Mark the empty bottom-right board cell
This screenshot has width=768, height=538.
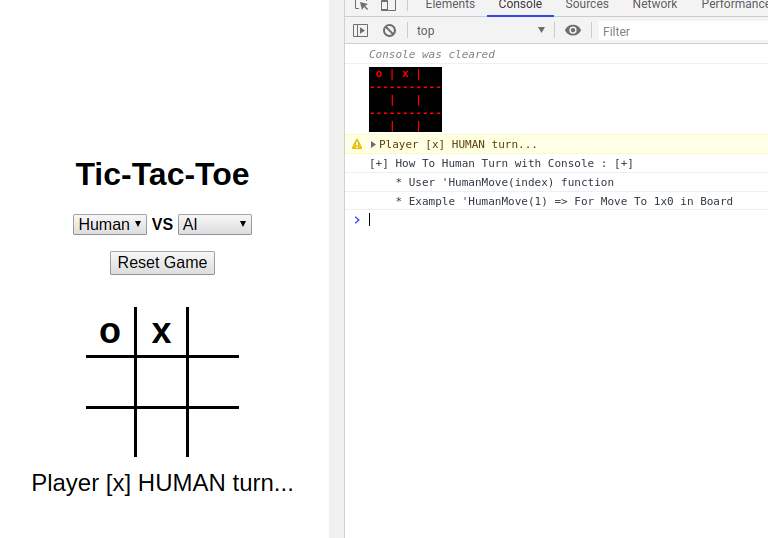(x=214, y=433)
